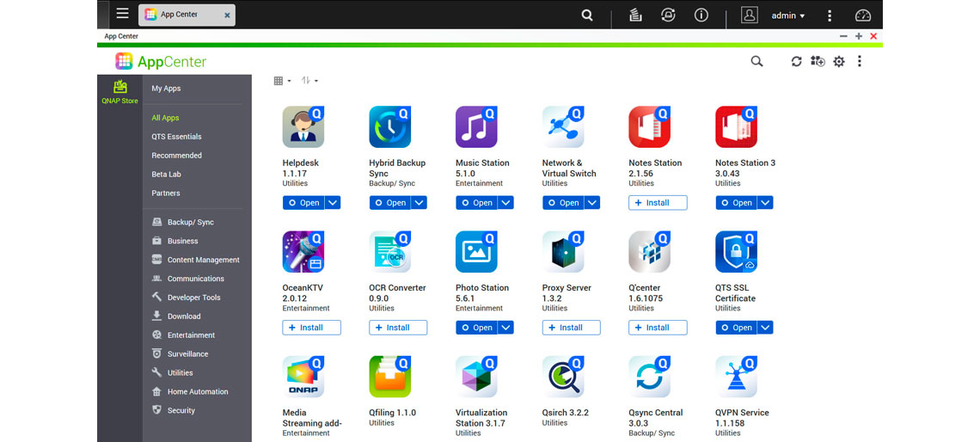Open the Photo Station app
The width and height of the screenshot is (980, 442).
pos(477,328)
